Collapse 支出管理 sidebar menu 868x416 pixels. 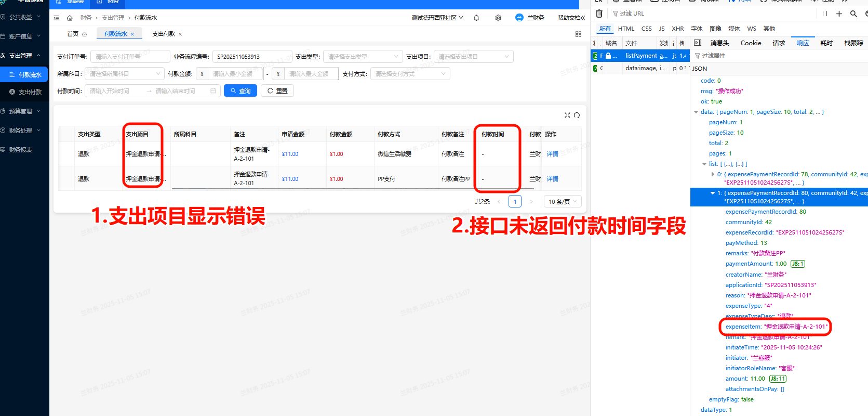[24, 56]
